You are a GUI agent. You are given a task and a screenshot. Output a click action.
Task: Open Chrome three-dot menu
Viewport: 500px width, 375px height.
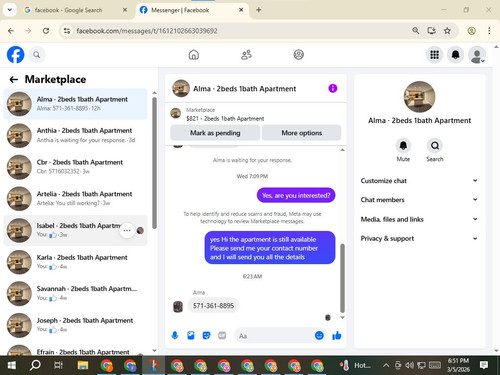[x=489, y=31]
